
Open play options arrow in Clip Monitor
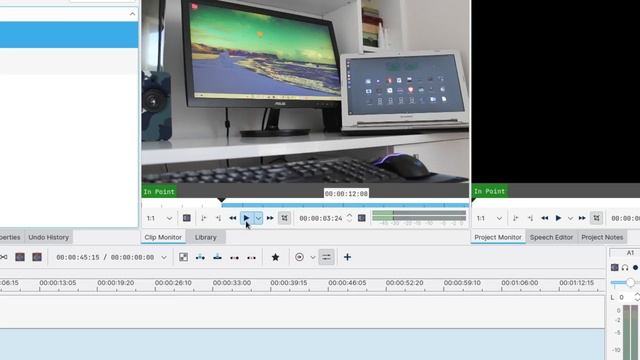pos(258,218)
